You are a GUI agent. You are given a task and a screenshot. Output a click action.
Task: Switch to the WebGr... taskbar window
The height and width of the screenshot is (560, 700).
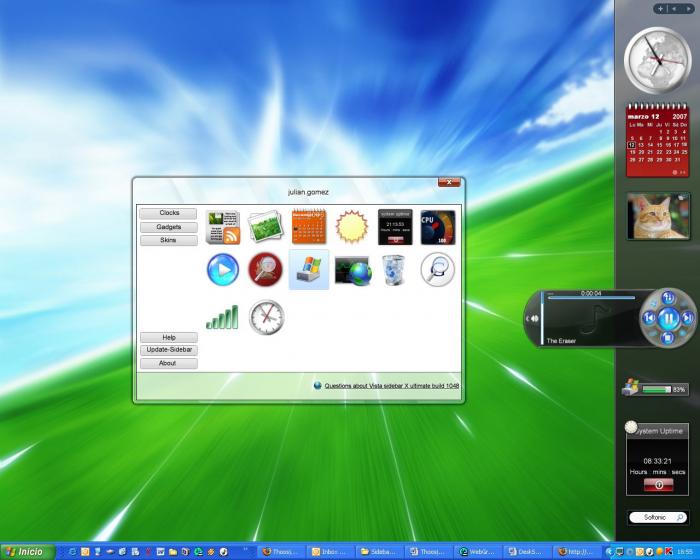tap(478, 552)
